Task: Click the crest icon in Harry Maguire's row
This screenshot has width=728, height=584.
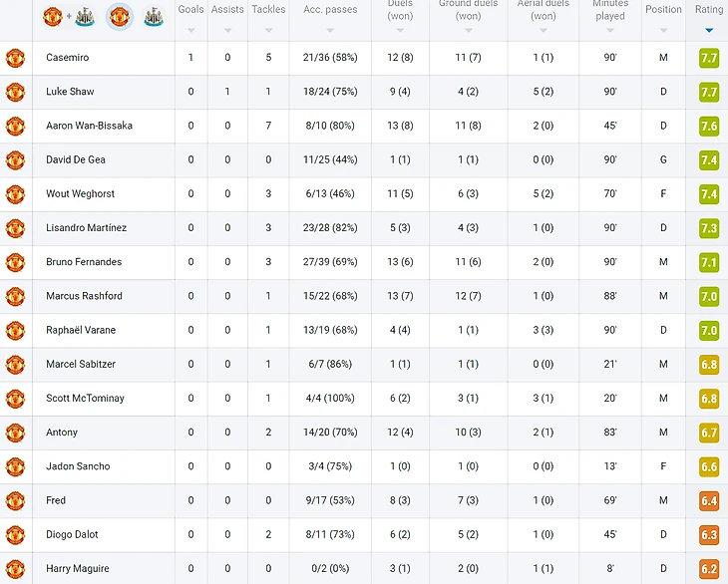Action: (x=15, y=569)
